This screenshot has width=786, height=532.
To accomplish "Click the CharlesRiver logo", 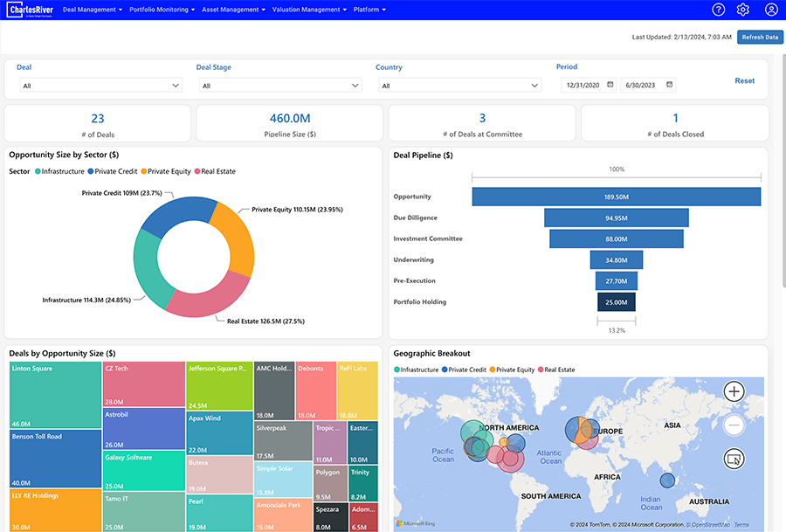I will (x=31, y=10).
